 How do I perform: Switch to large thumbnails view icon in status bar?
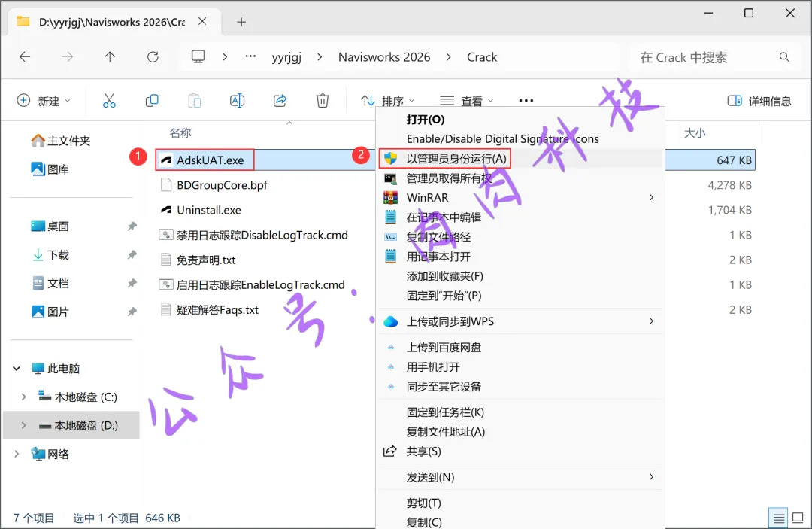click(x=798, y=518)
